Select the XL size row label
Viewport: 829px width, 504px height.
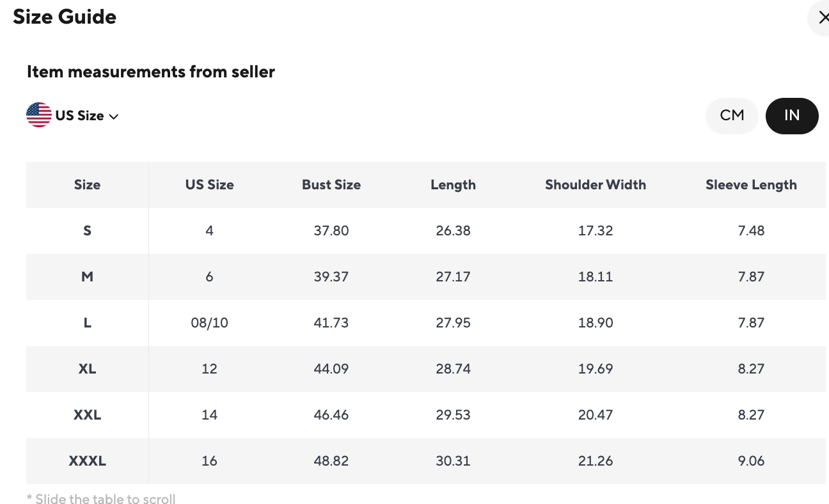(87, 369)
